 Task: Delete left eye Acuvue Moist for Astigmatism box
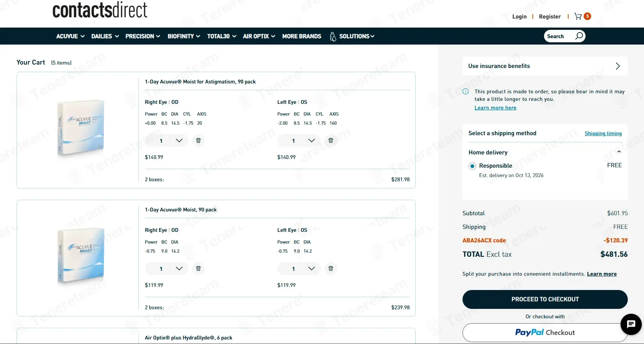331,140
